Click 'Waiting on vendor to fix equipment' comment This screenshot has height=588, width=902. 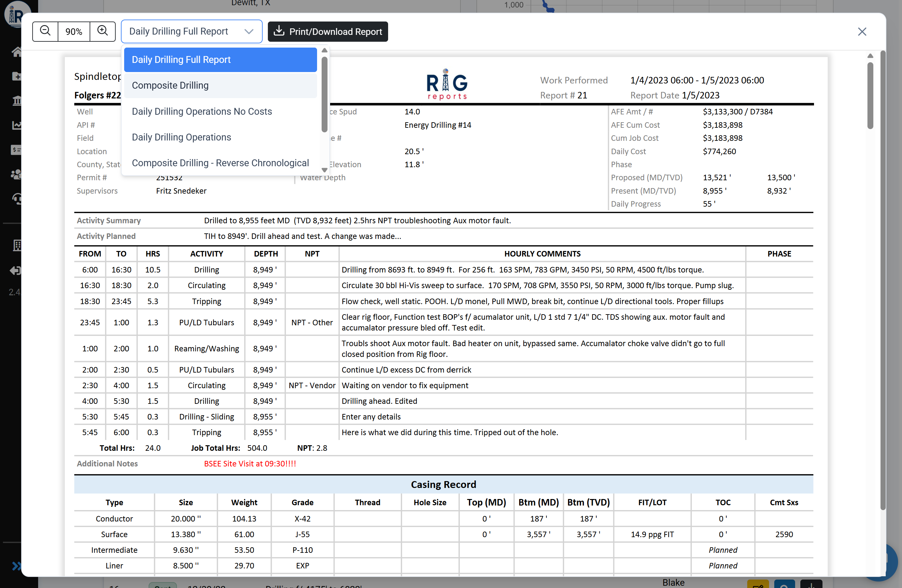click(405, 385)
